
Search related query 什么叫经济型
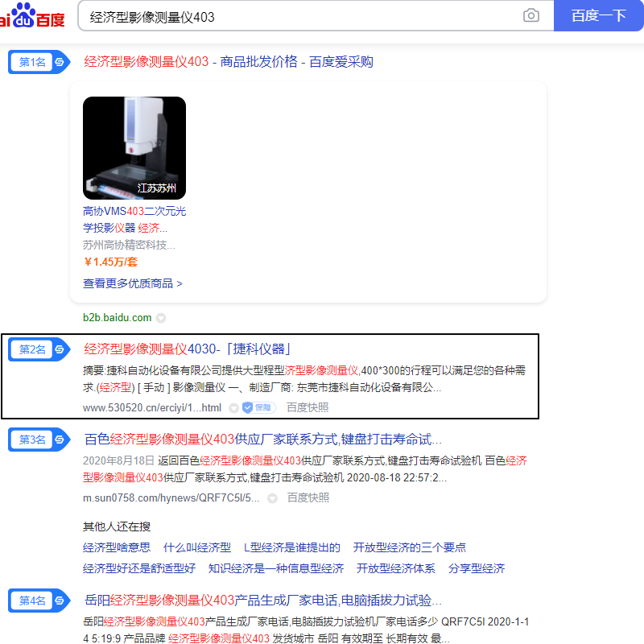pos(197,547)
